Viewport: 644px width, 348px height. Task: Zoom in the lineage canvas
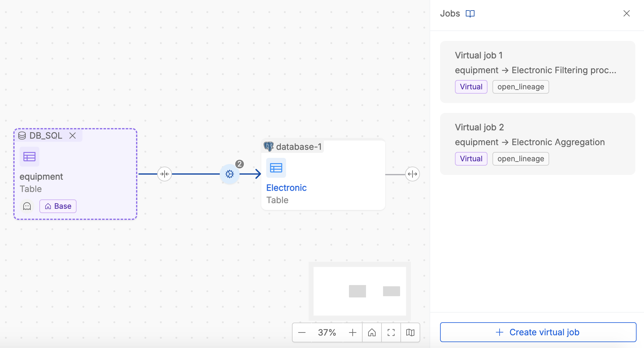(x=353, y=332)
